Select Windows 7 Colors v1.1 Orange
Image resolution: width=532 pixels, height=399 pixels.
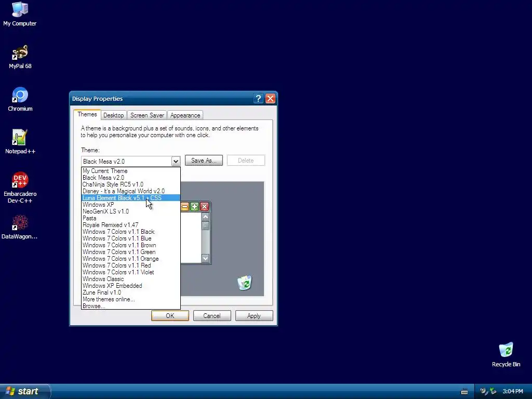131,259
